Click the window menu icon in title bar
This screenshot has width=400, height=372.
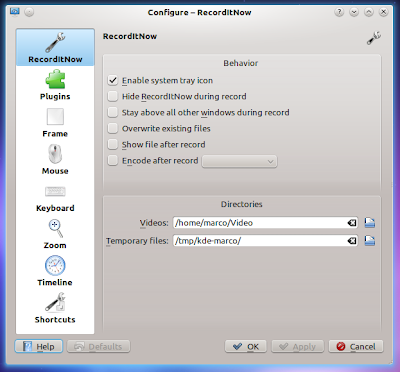(x=15, y=12)
